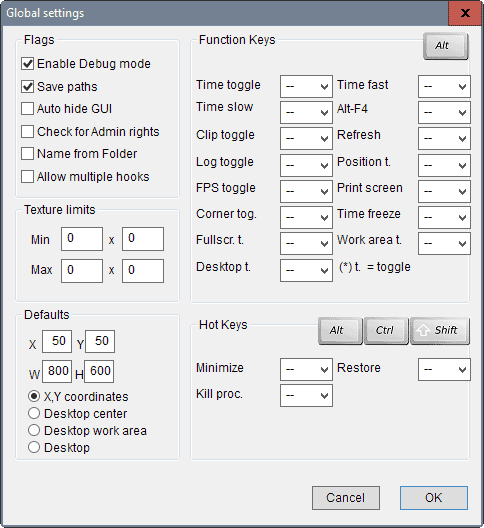
Task: Close the Global settings dialog
Action: point(465,13)
